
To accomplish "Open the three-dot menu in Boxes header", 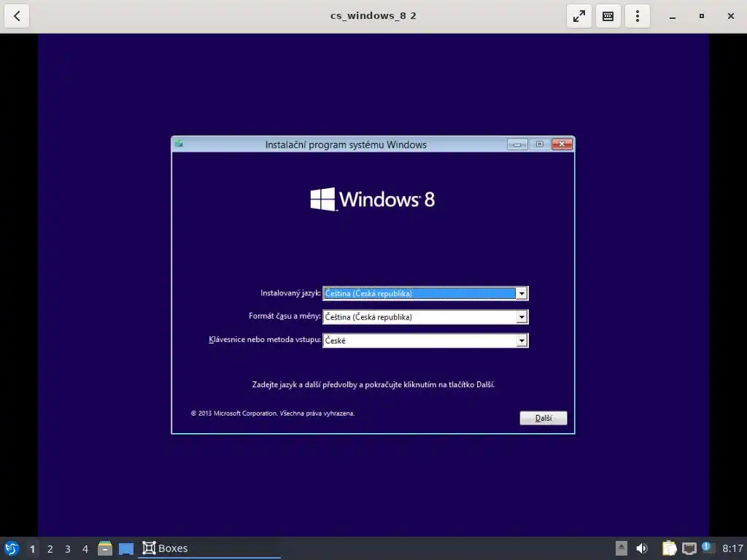I will (638, 16).
